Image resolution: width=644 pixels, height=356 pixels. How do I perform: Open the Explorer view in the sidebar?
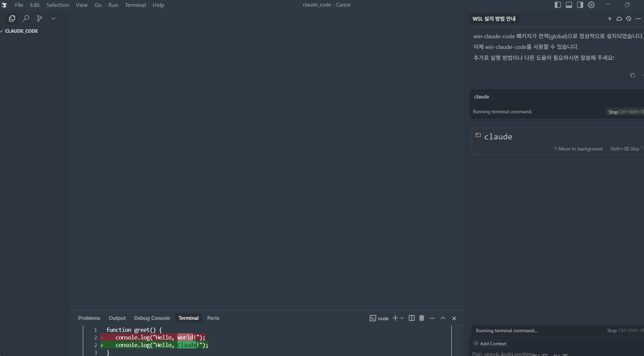coord(12,18)
